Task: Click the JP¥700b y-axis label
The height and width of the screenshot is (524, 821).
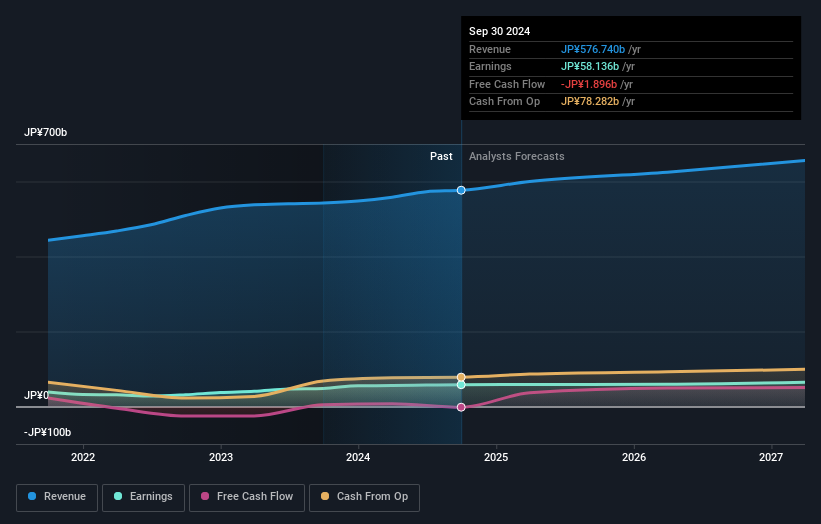Action: coord(46,132)
